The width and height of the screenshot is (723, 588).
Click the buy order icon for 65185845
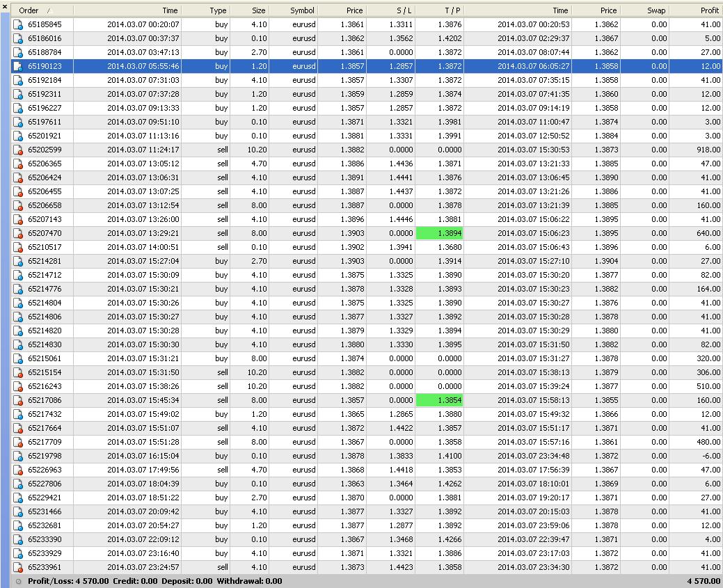click(x=18, y=24)
